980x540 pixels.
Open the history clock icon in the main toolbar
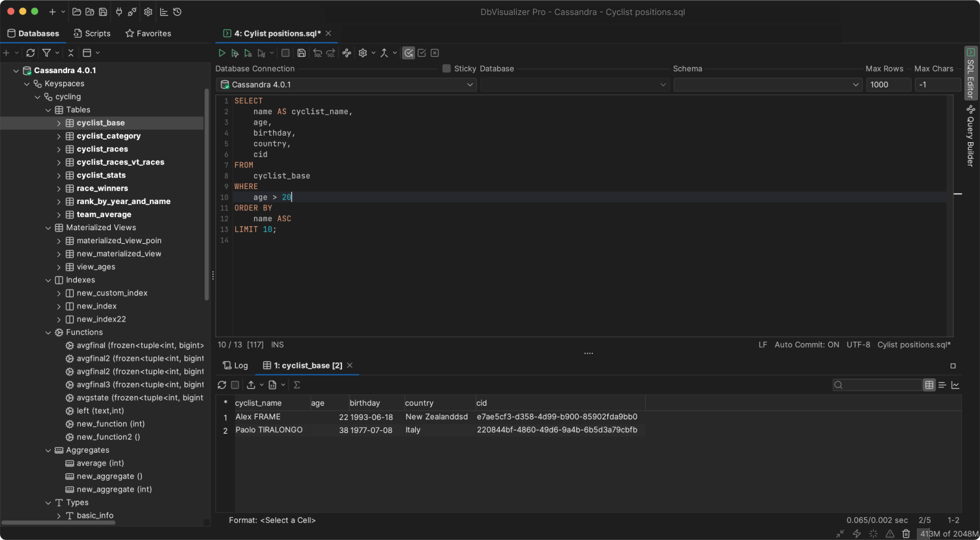177,12
